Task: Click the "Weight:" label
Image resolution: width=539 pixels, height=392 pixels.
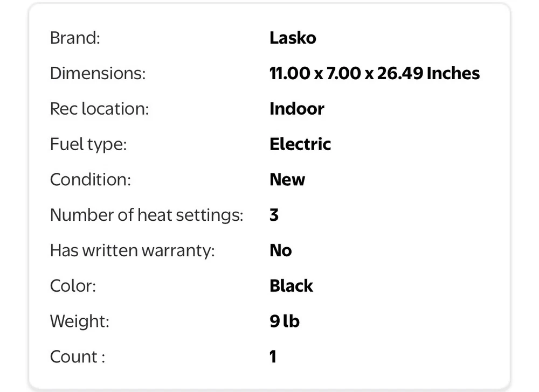Action: (x=80, y=321)
